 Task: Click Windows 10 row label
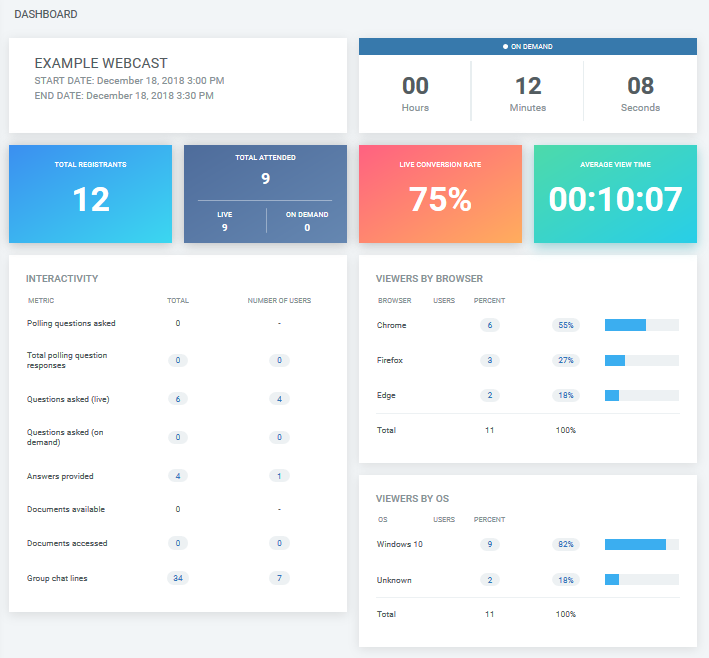pos(400,544)
